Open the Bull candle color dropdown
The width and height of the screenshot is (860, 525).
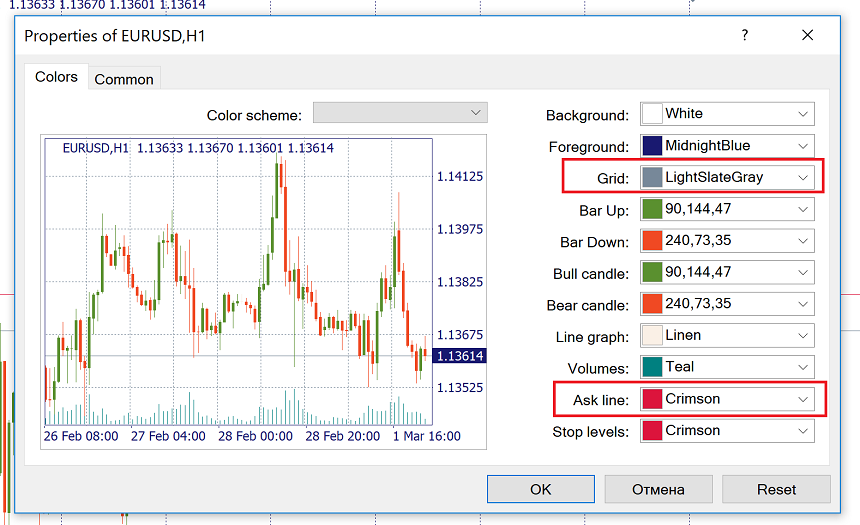[802, 273]
